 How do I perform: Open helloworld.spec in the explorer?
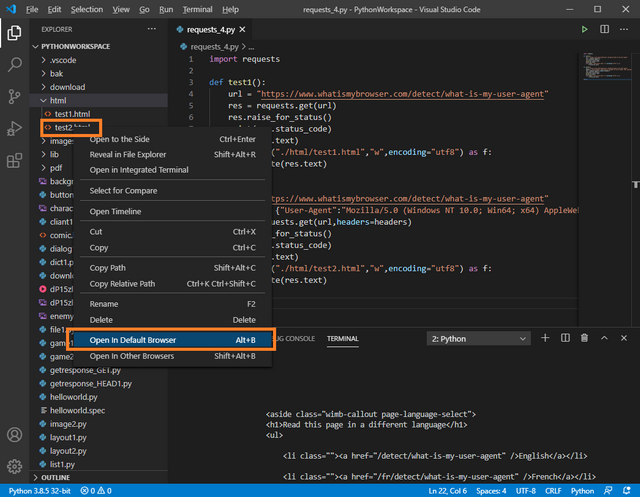click(98, 410)
